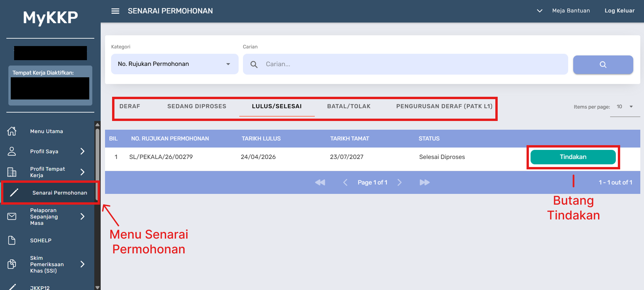The height and width of the screenshot is (290, 644).
Task: Open the SEDANG DIPROSES tab
Action: point(197,107)
